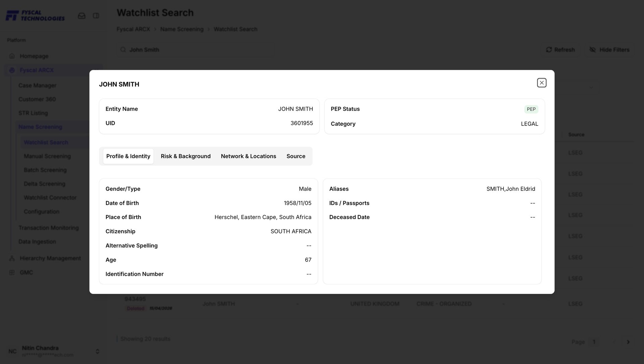The height and width of the screenshot is (364, 644).
Task: Go to next results page arrow
Action: pos(628,342)
